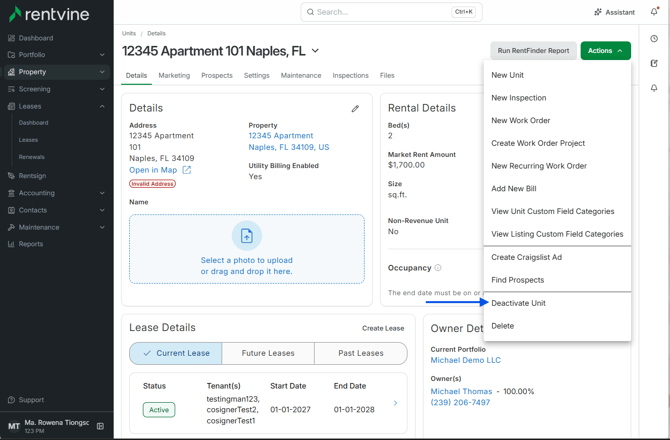
Task: Click inside the Search field
Action: (391, 12)
